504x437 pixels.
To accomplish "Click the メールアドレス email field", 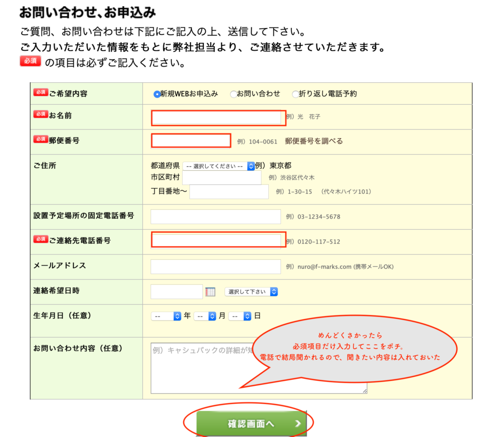I will coord(216,267).
